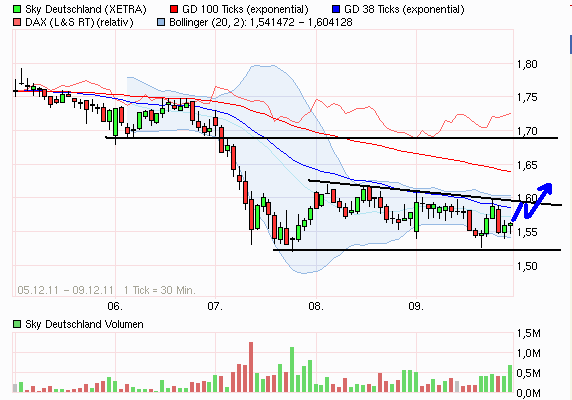Click the volume axis label 0,0M
572x400 pixels.
[x=529, y=393]
